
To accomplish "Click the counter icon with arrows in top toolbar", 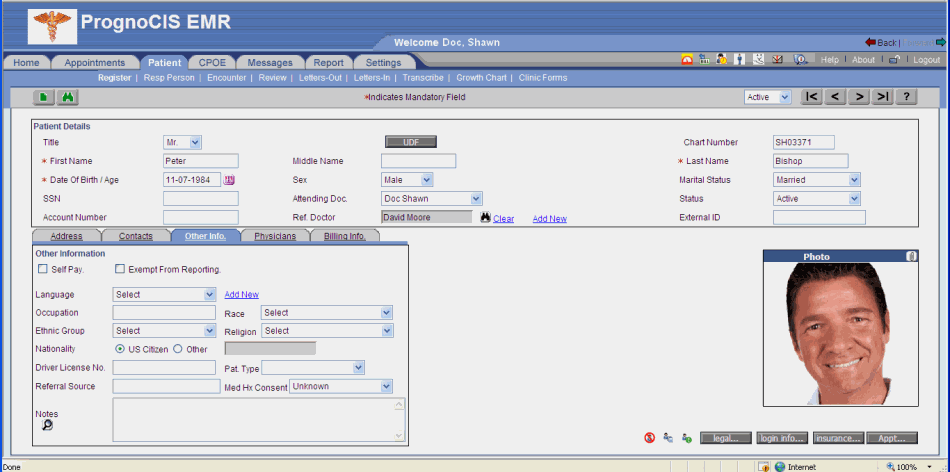I will [x=704, y=59].
